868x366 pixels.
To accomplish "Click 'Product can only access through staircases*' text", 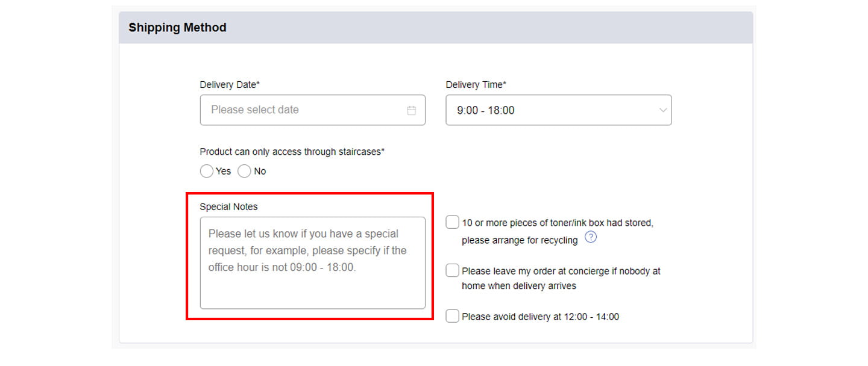I will point(292,152).
